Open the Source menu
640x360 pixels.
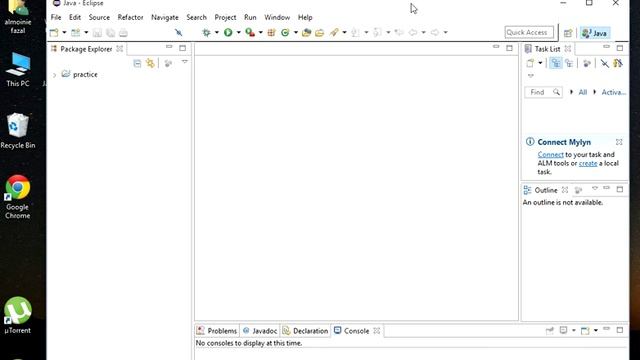point(99,17)
